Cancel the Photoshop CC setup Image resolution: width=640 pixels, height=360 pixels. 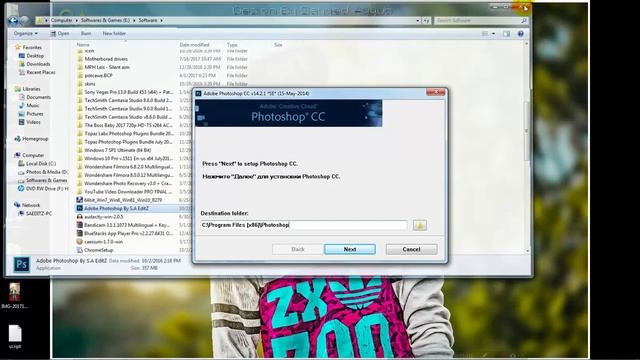pos(411,249)
